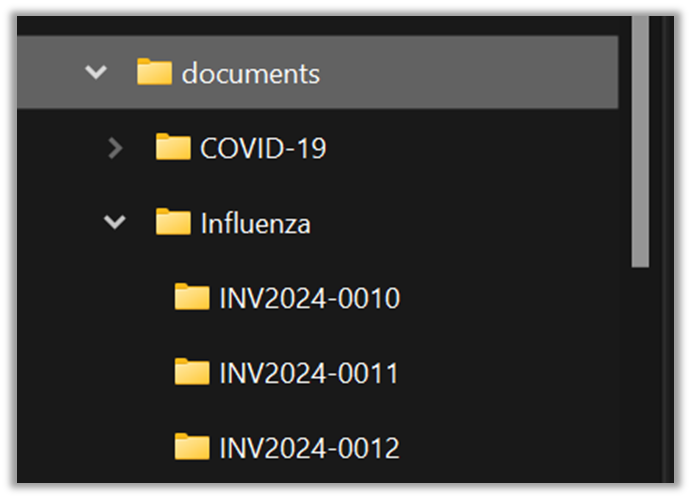Viewport: 691px width, 499px height.
Task: Select the COVID-19 folder name
Action: click(x=263, y=149)
